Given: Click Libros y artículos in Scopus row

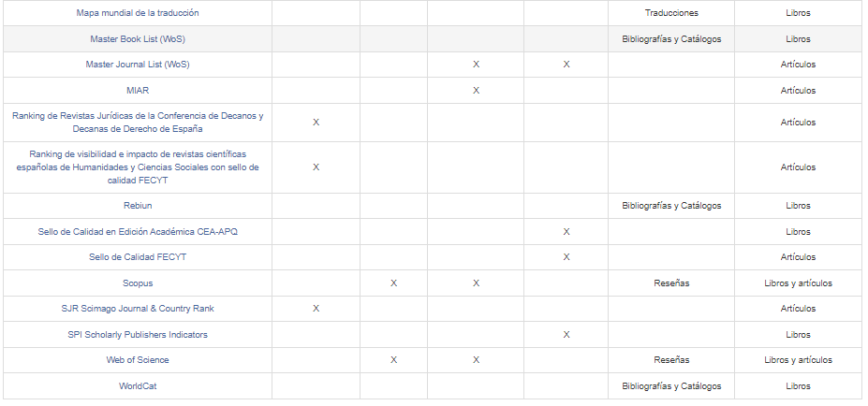Looking at the screenshot, I should click(x=798, y=283).
